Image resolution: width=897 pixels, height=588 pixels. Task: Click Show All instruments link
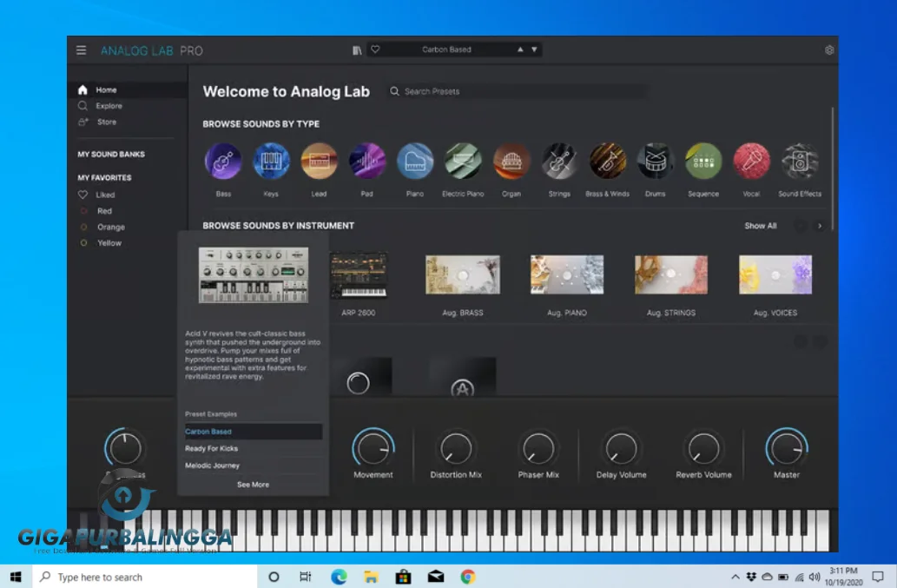761,226
